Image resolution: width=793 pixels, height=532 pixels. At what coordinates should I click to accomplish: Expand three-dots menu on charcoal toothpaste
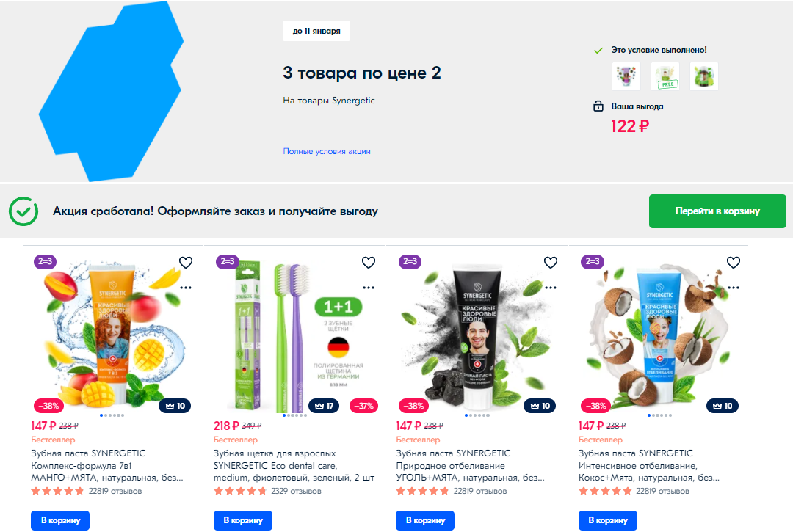coord(550,288)
